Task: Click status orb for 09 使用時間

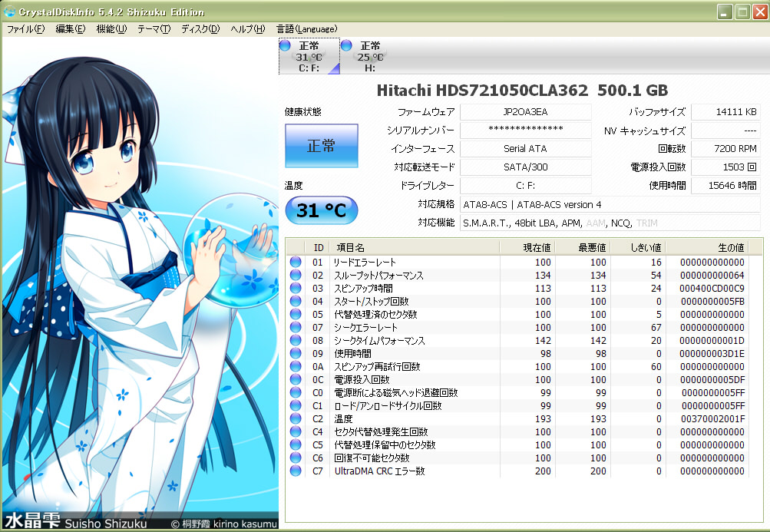Action: pyautogui.click(x=296, y=353)
